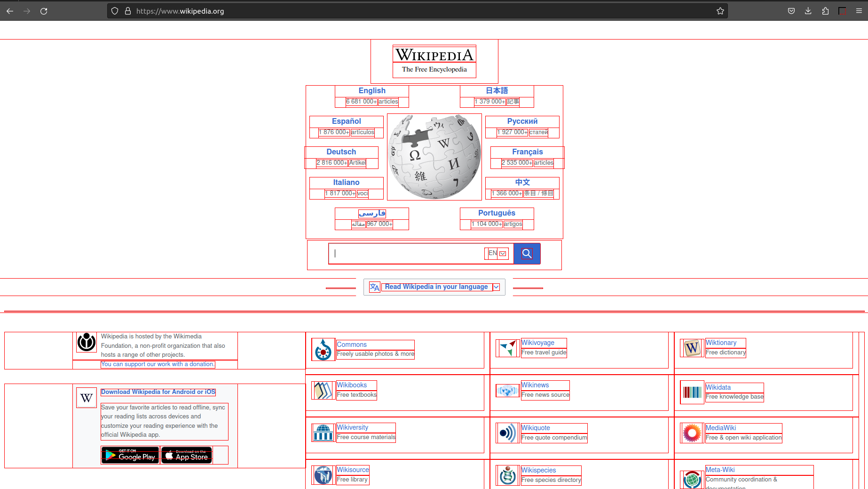Open the Commons text link

point(352,345)
